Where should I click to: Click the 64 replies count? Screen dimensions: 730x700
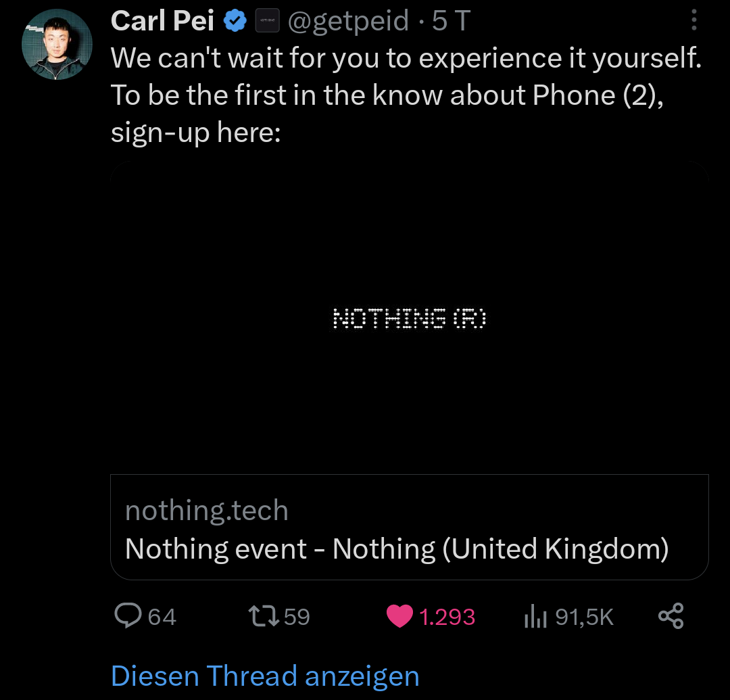coord(162,617)
